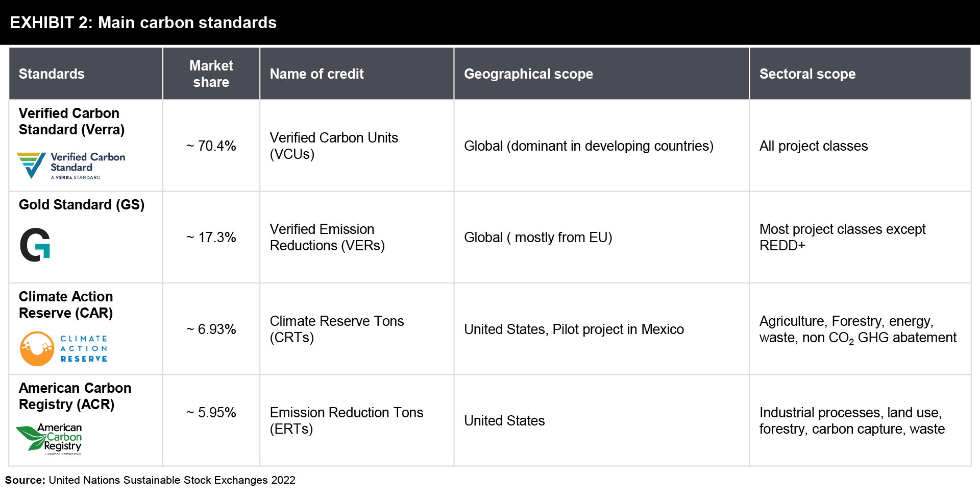Click Gold Standard (GS) heading text
Screen dimensions: 980x497
[82, 205]
